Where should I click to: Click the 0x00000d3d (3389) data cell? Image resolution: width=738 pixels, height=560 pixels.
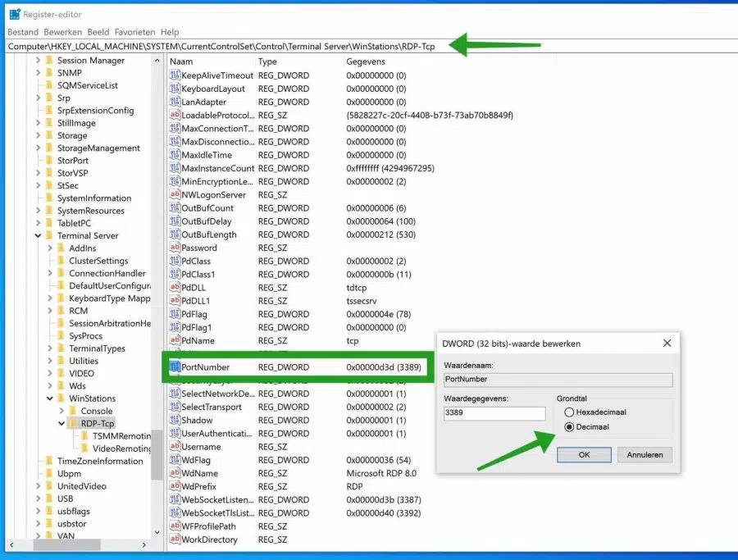[384, 367]
